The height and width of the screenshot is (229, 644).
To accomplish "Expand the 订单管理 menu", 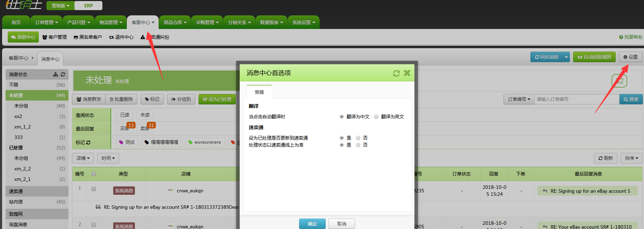I will pyautogui.click(x=46, y=22).
